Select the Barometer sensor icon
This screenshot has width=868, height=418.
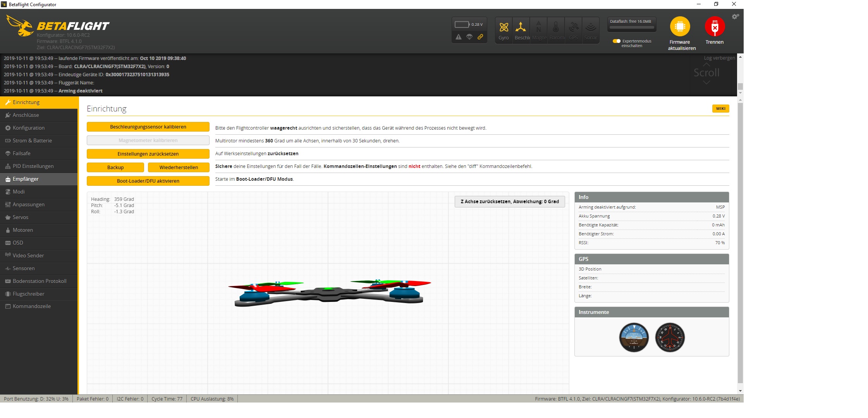(556, 27)
